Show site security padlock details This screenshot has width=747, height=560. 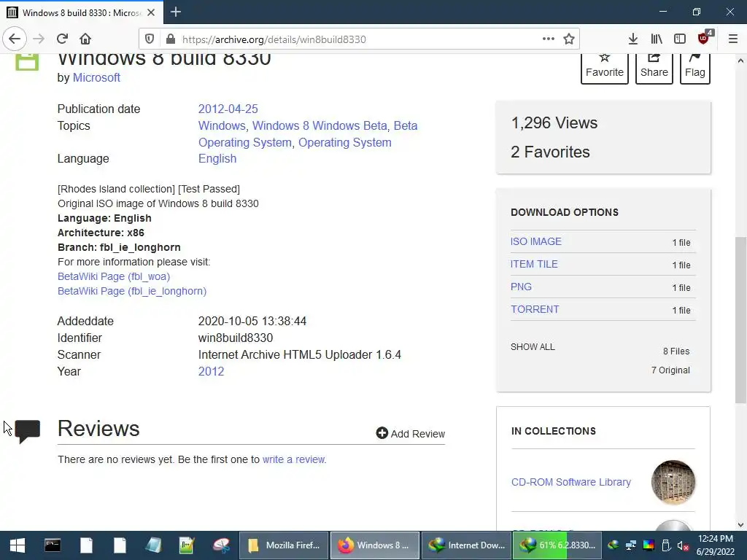(171, 39)
